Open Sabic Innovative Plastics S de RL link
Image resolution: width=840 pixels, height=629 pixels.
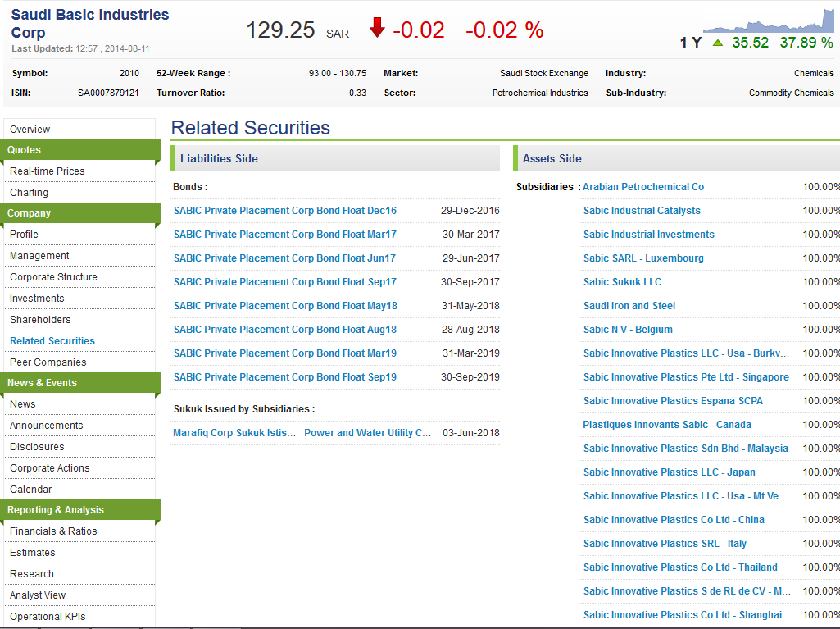pos(688,591)
